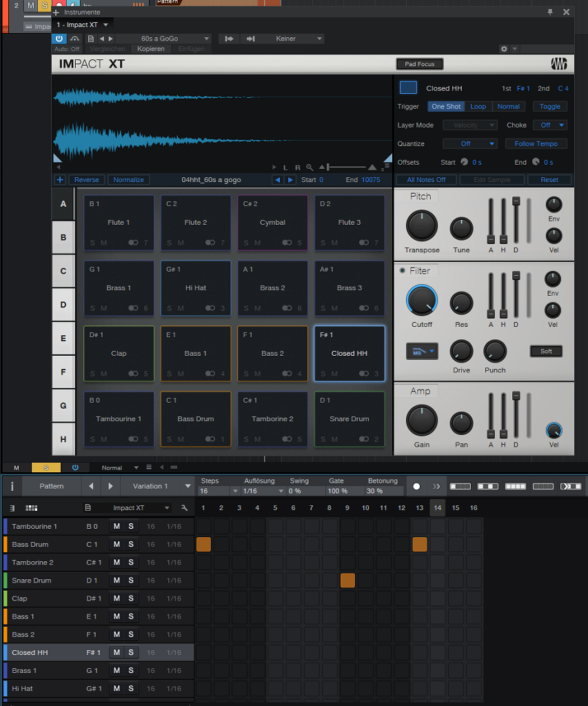Switch to pad bank H
Viewport: 588px width, 706px height.
coord(63,439)
